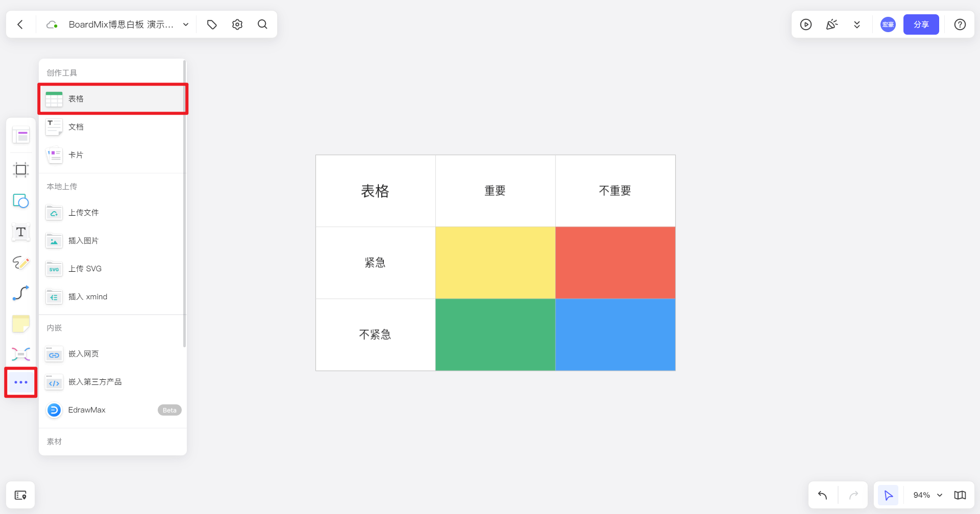The width and height of the screenshot is (980, 514).
Task: Click the 不重要 column header cell
Action: pos(615,191)
